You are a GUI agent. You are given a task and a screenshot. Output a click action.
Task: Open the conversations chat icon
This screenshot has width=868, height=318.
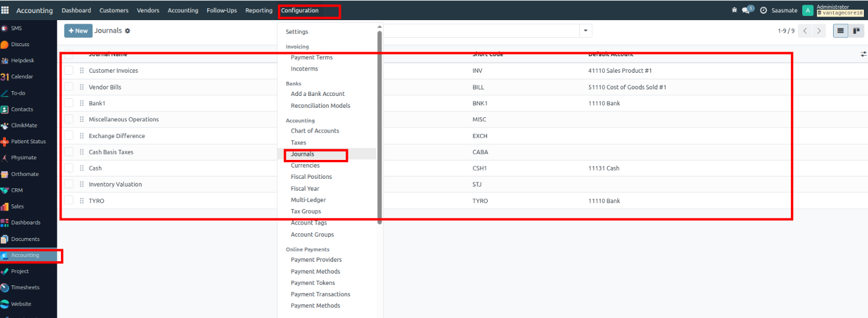click(x=746, y=10)
